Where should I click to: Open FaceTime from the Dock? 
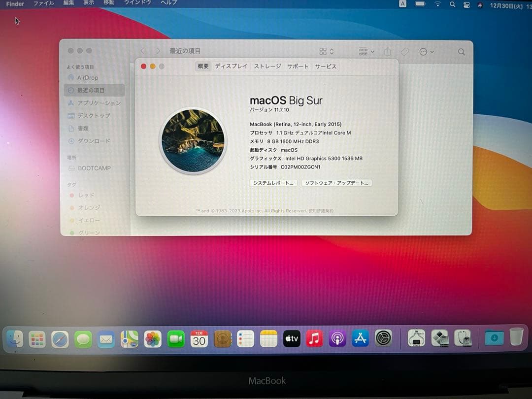(176, 338)
